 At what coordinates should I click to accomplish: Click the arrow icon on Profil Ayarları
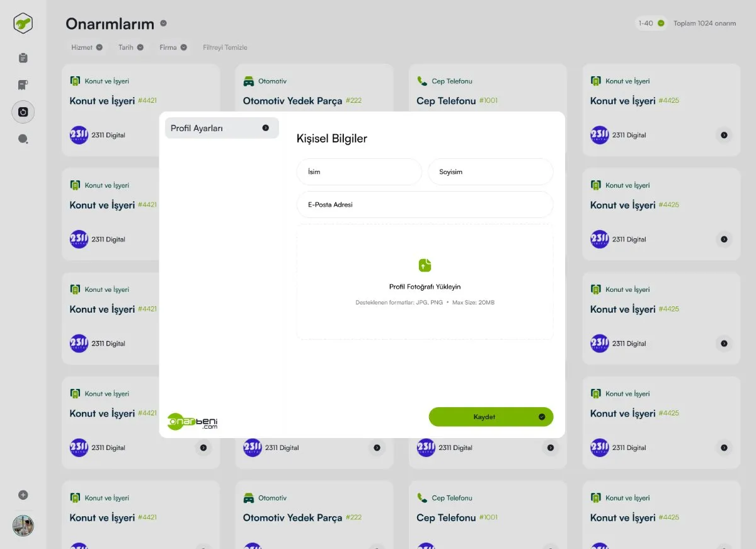tap(265, 128)
